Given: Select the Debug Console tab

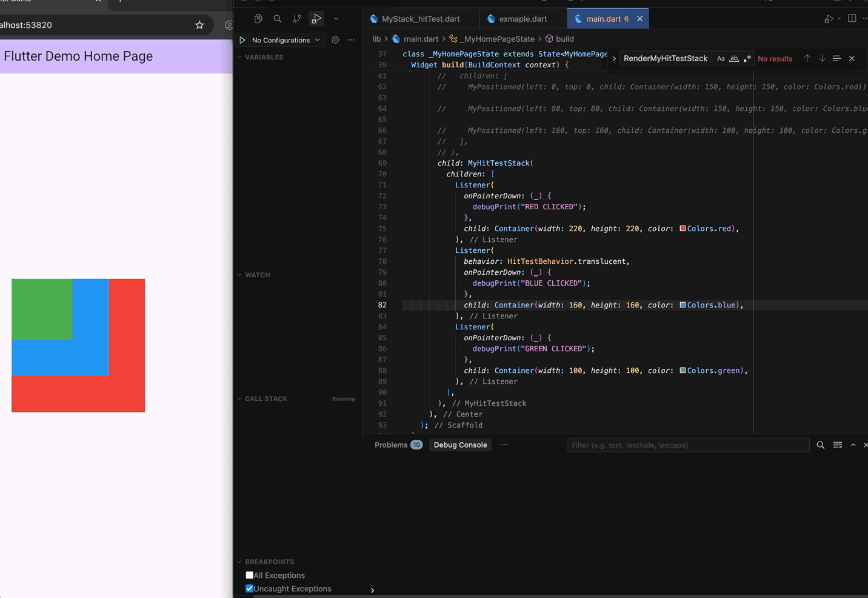Looking at the screenshot, I should [x=460, y=445].
